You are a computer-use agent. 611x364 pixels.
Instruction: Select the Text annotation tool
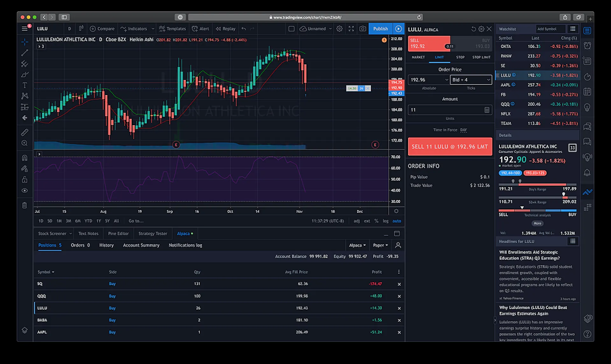point(25,85)
